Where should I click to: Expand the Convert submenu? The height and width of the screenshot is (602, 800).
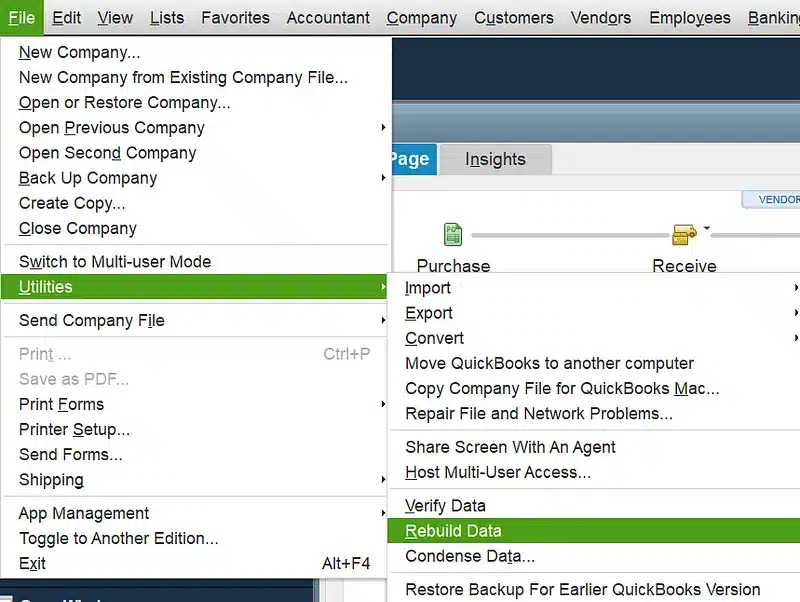(x=434, y=338)
